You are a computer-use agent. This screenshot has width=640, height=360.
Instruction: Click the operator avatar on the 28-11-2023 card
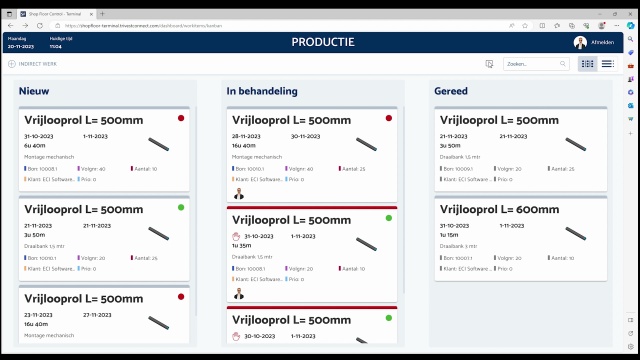(239, 194)
